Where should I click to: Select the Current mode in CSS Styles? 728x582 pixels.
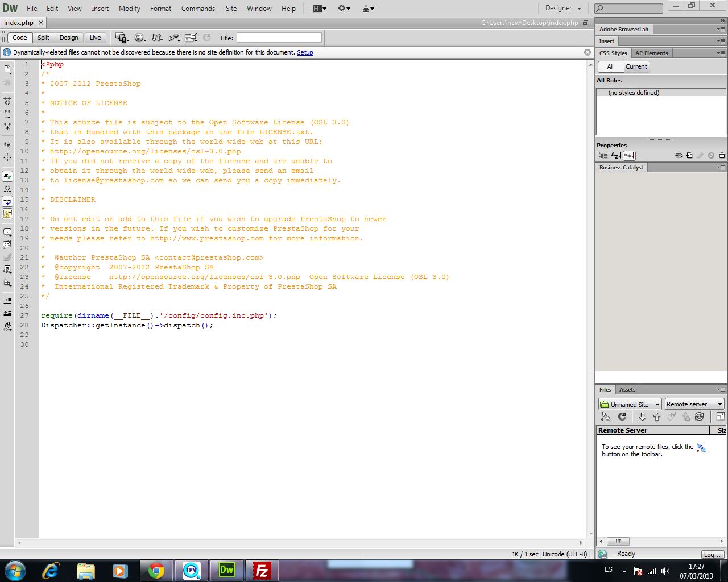636,66
